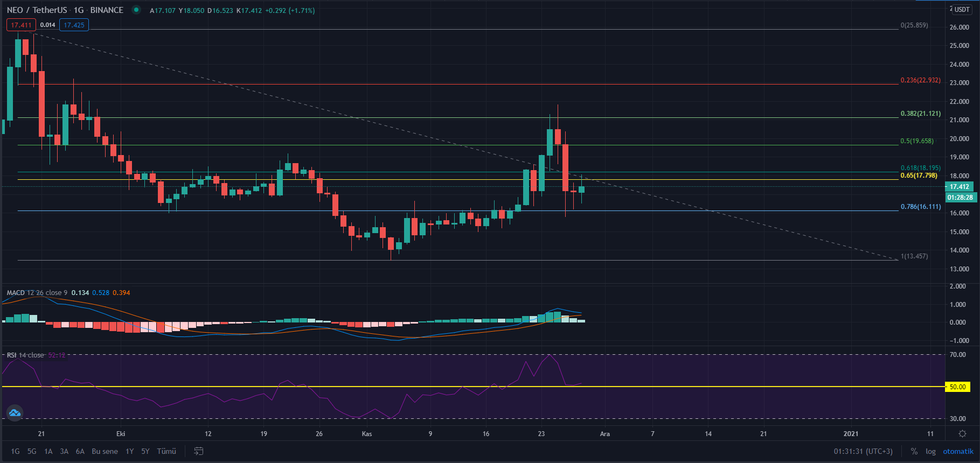Select the 6A date range
The width and height of the screenshot is (980, 463).
point(80,451)
